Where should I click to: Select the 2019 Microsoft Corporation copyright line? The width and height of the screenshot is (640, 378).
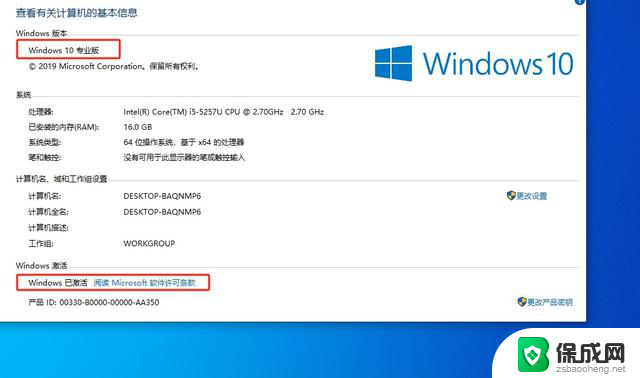(x=114, y=66)
